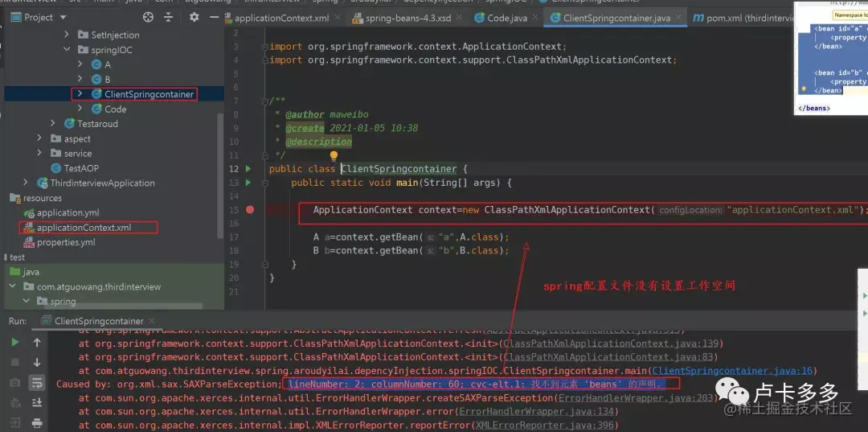
Task: Close the ClientSpringcontainer Run tab
Action: point(152,321)
